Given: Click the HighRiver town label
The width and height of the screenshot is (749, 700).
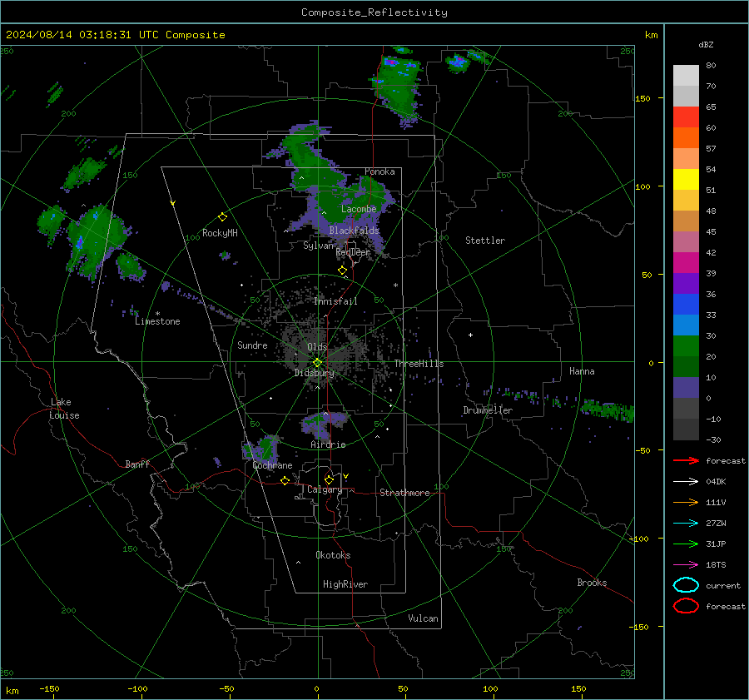Looking at the screenshot, I should click(345, 584).
